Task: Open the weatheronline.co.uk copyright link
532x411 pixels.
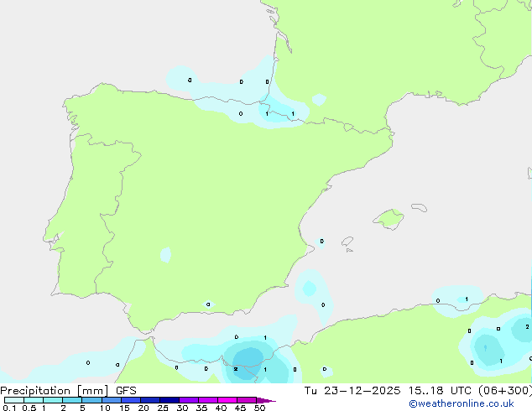Action: pyautogui.click(x=462, y=403)
